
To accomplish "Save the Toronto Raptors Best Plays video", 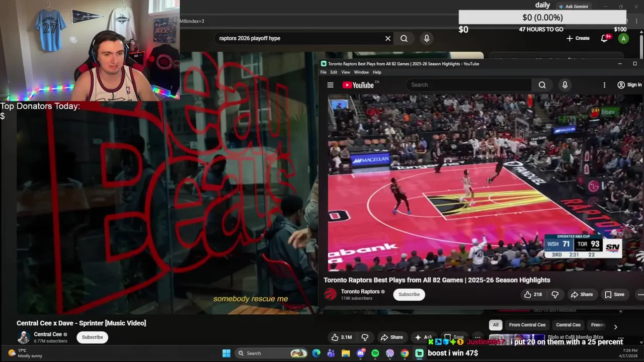I will coord(614,295).
